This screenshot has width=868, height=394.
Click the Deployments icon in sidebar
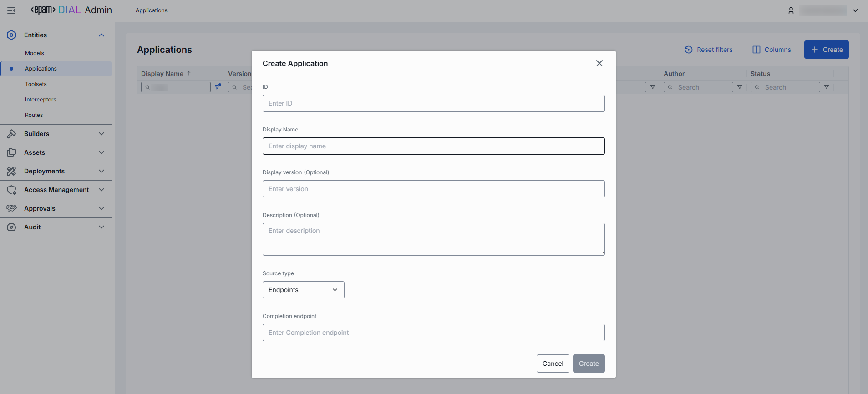coord(11,171)
